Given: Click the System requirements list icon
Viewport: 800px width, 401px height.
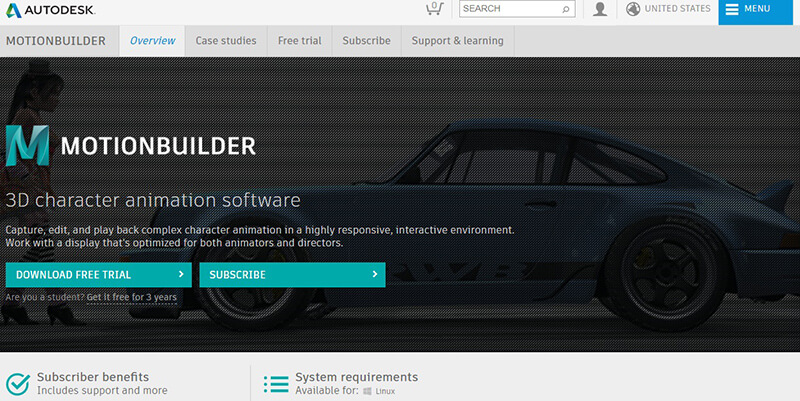Looking at the screenshot, I should [276, 384].
